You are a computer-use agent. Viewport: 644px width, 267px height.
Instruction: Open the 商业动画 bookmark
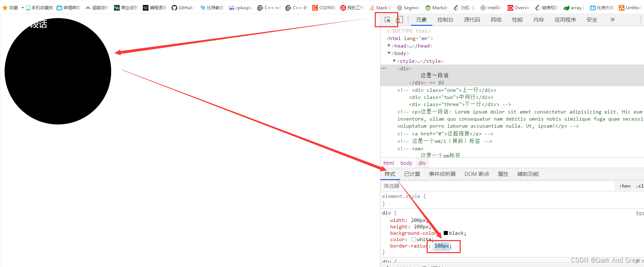point(126,7)
